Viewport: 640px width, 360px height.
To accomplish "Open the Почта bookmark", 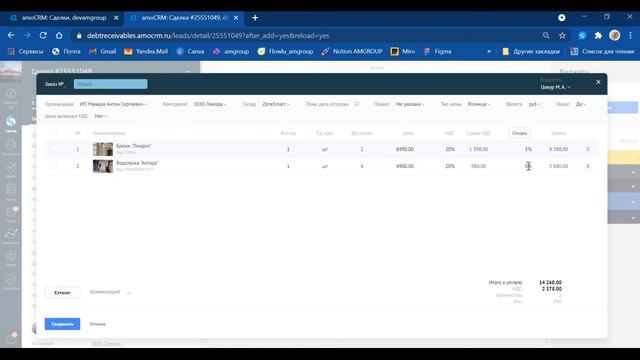I will tap(66, 51).
